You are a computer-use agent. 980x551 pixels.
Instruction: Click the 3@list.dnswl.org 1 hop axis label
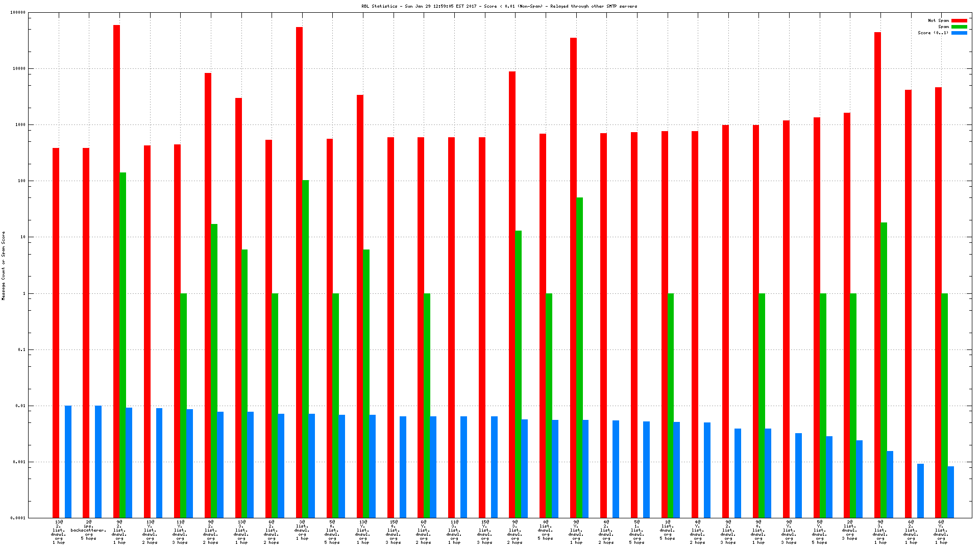pyautogui.click(x=302, y=530)
